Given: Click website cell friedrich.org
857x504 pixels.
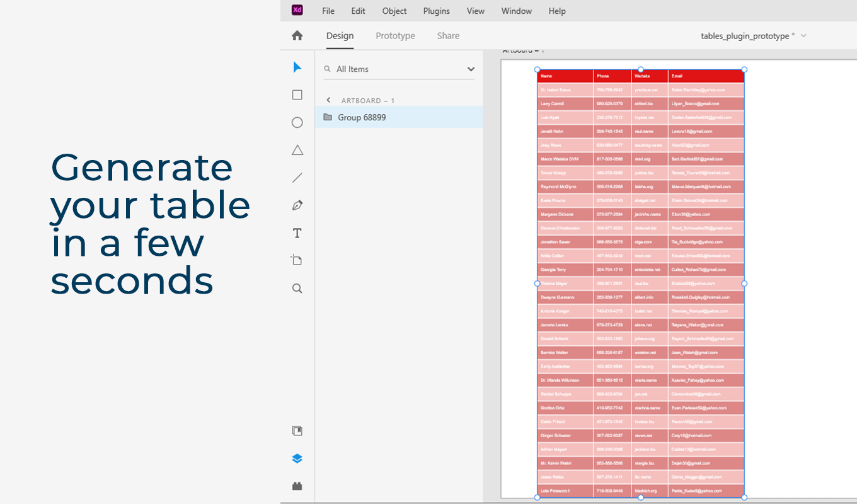Looking at the screenshot, I should click(650, 491).
